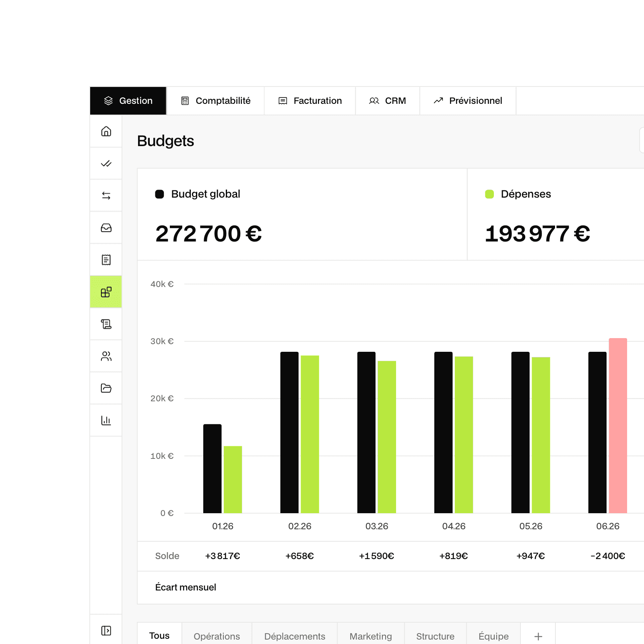Viewport: 644px width, 644px height.
Task: Switch to the CRM tab
Action: [388, 101]
